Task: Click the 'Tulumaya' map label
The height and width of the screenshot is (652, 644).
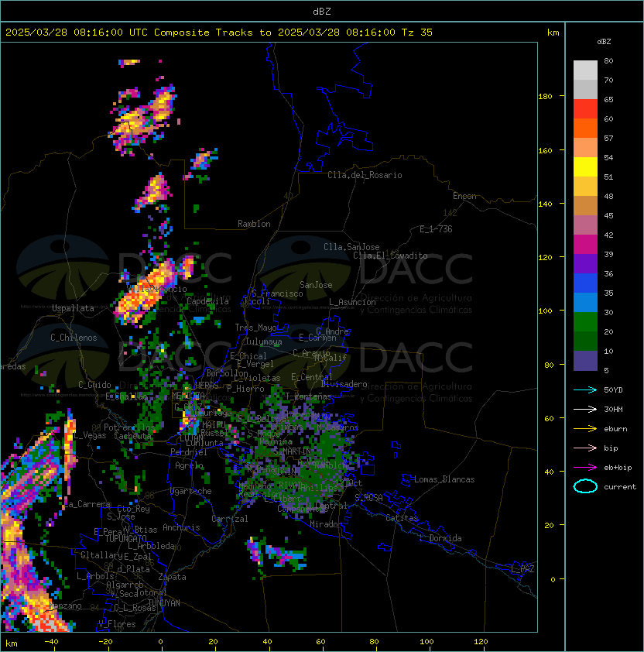Action: point(264,341)
